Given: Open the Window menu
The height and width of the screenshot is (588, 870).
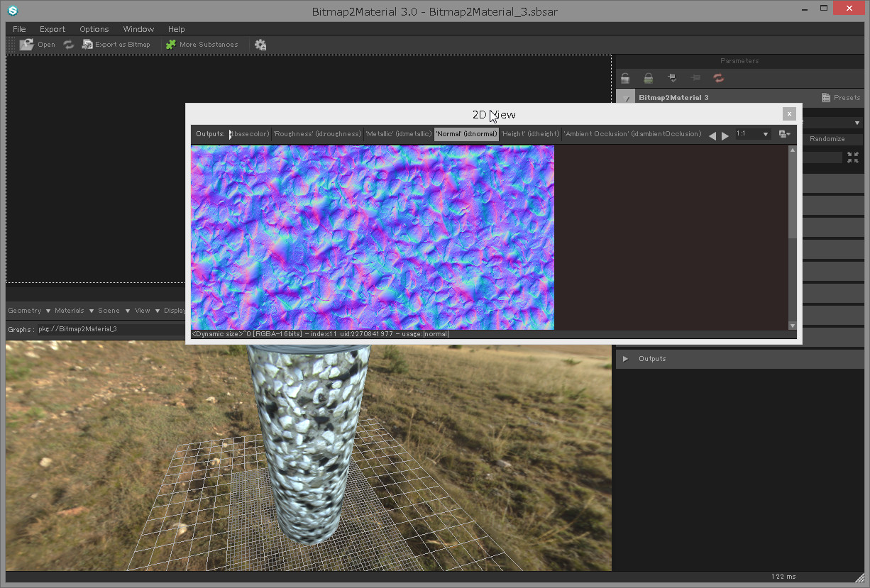Looking at the screenshot, I should pos(138,29).
